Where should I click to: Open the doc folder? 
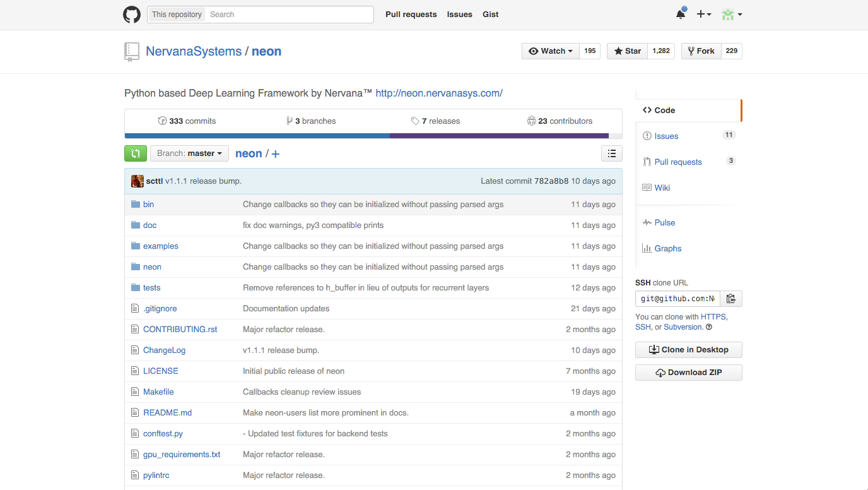pos(150,225)
